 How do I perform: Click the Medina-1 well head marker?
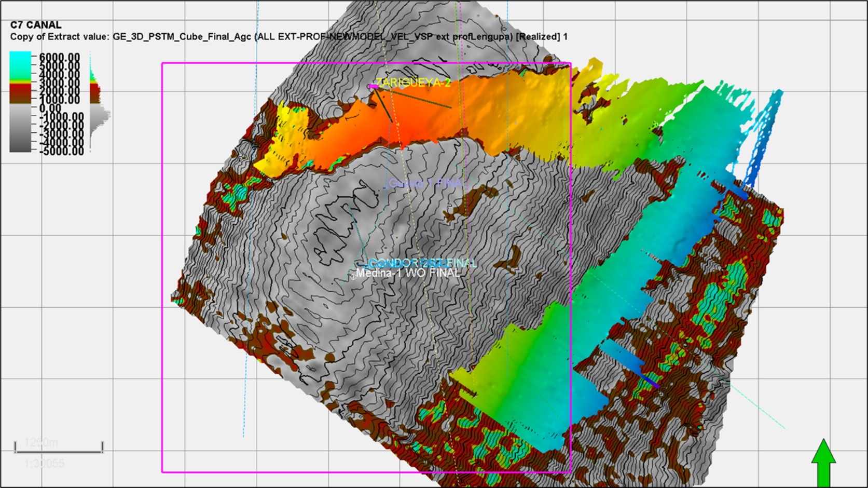[353, 277]
